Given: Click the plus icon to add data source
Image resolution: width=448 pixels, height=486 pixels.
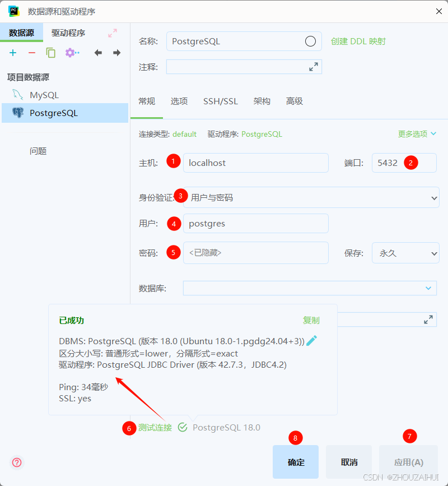Looking at the screenshot, I should [x=13, y=53].
